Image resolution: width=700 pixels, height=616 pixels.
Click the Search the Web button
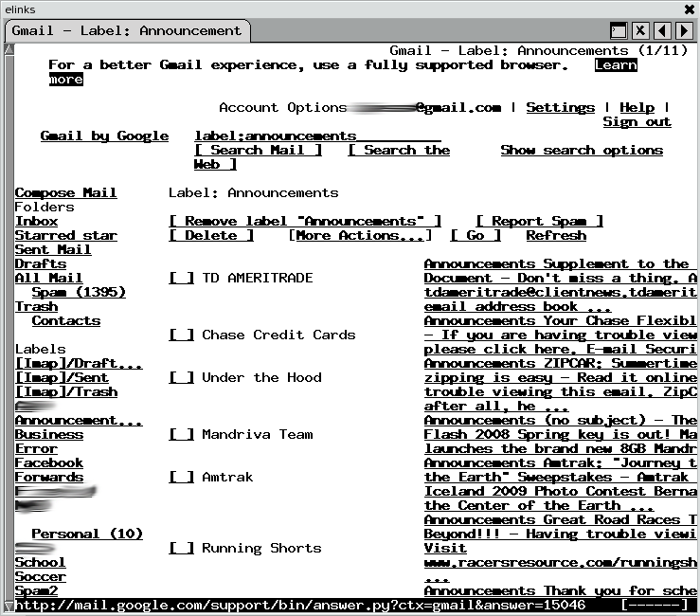[x=399, y=150]
